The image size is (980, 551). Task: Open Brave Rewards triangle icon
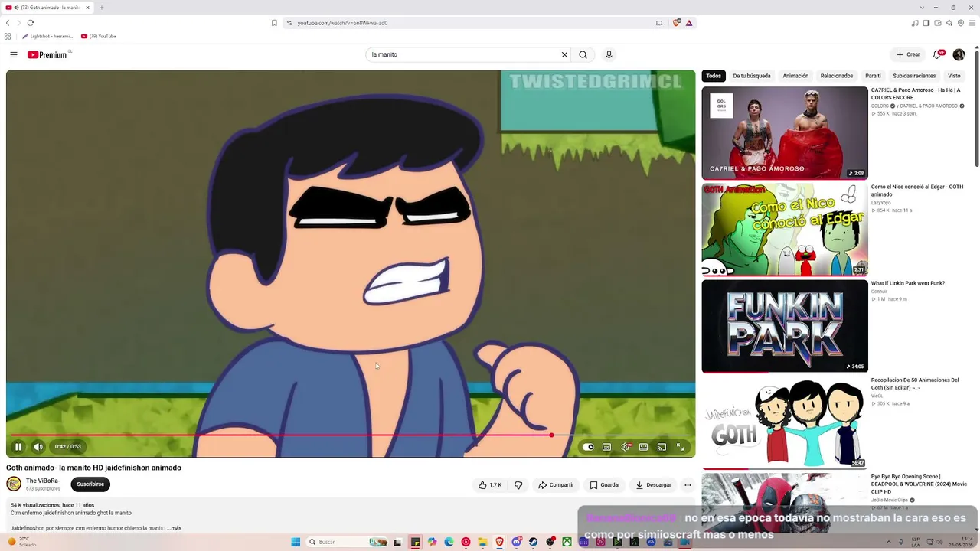(x=689, y=23)
